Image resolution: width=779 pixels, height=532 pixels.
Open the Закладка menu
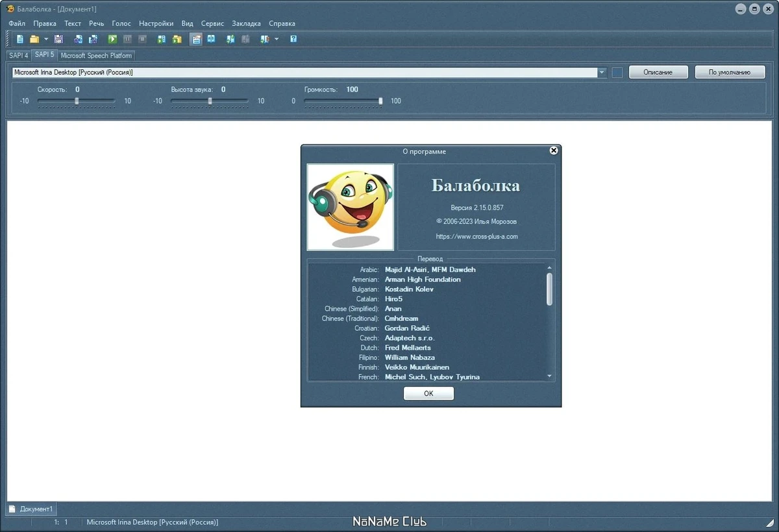[x=246, y=23]
